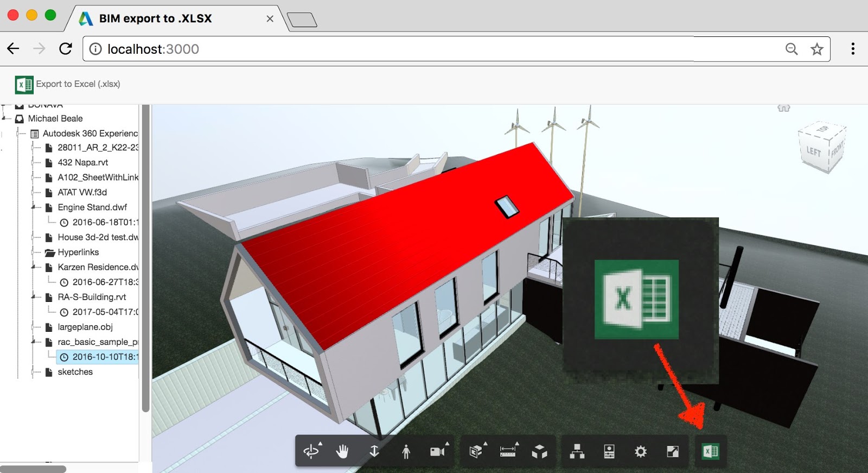Open Chrome three-dot menu

[x=853, y=49]
